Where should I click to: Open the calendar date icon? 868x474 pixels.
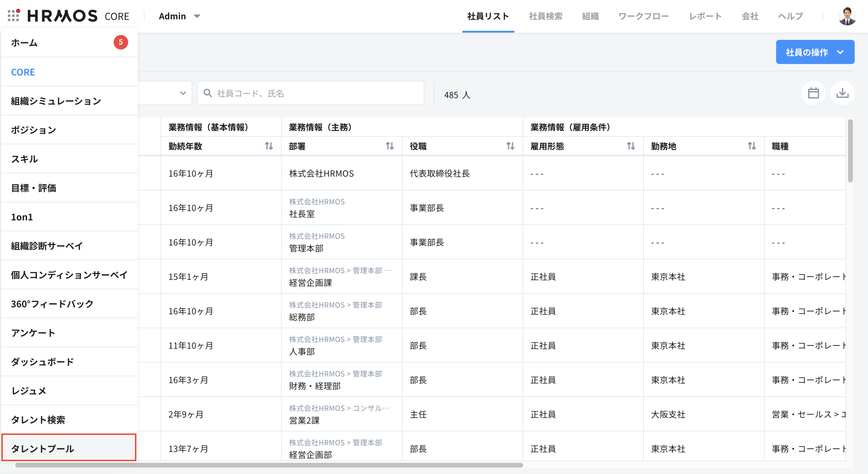813,93
